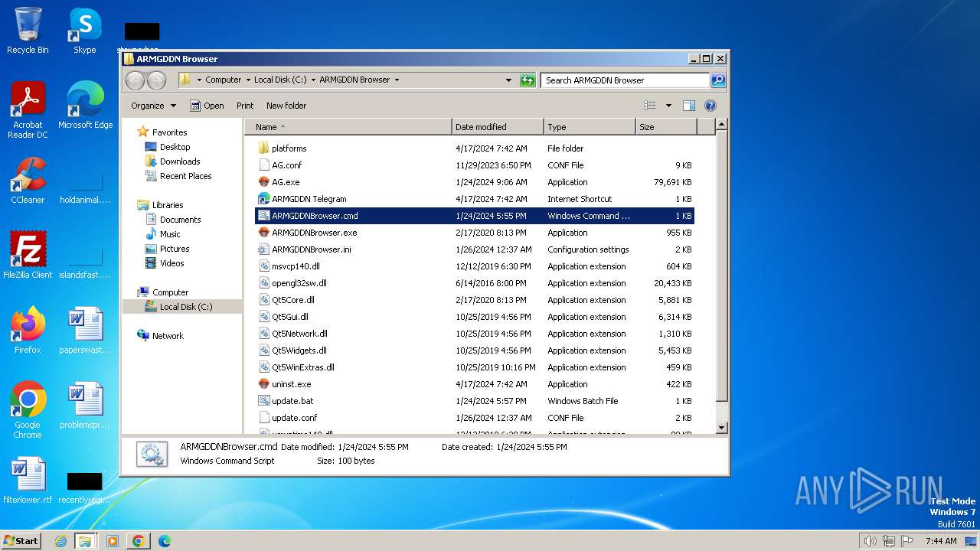
Task: Click the Start button
Action: tap(21, 541)
